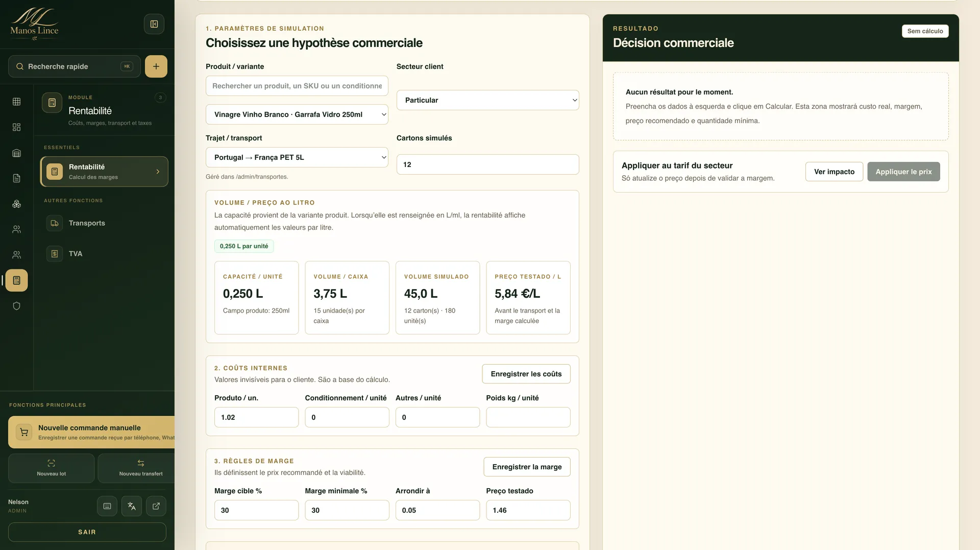Click the empty Poids kg / unité field
Screen dimensions: 980x550
pos(528,417)
